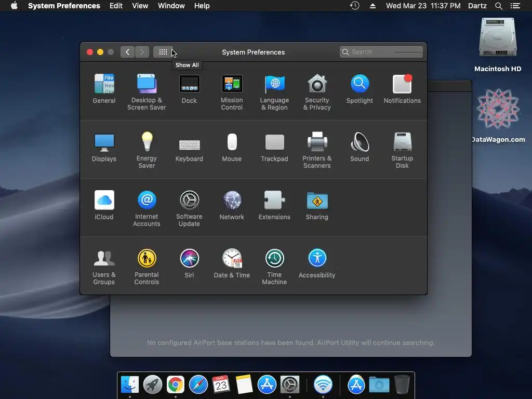532x399 pixels.
Task: Open the Window menu
Action: (171, 6)
